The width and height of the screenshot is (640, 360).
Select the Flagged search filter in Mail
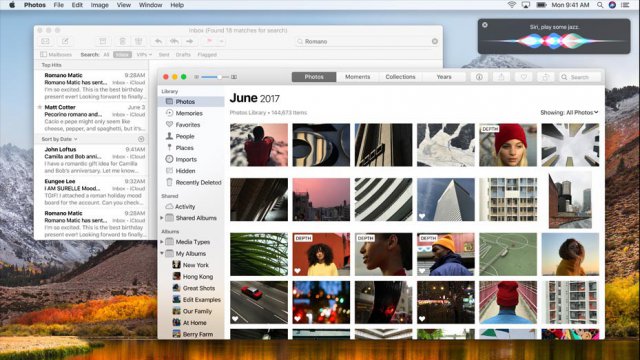(x=207, y=54)
